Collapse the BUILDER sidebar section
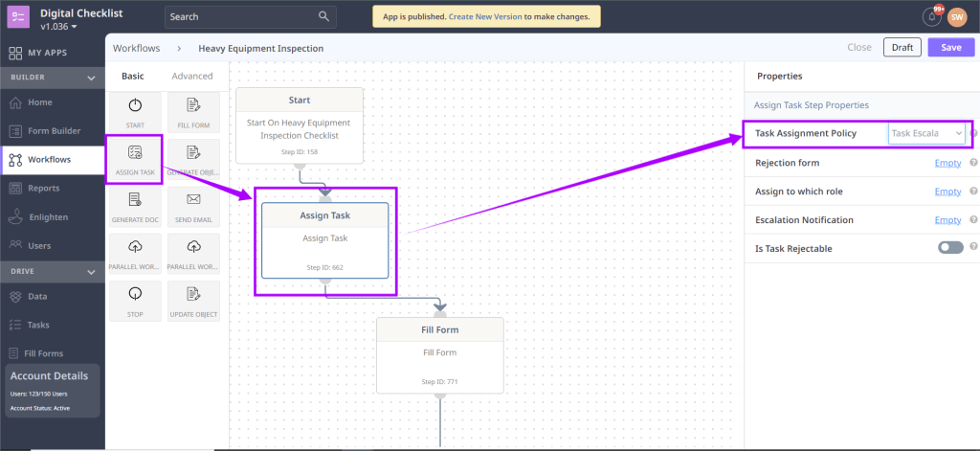The image size is (980, 451). (91, 78)
